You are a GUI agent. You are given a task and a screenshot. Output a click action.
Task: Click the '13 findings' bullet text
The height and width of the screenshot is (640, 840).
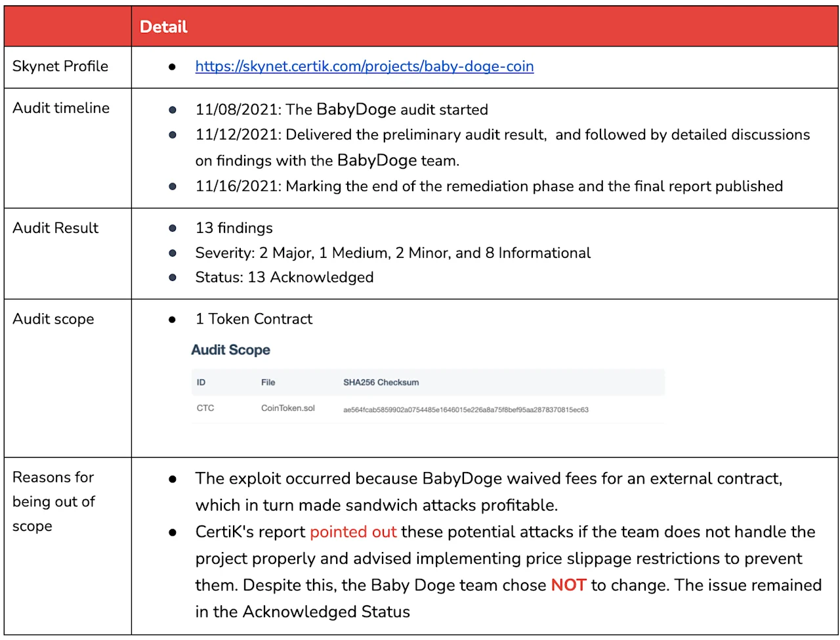click(x=234, y=228)
